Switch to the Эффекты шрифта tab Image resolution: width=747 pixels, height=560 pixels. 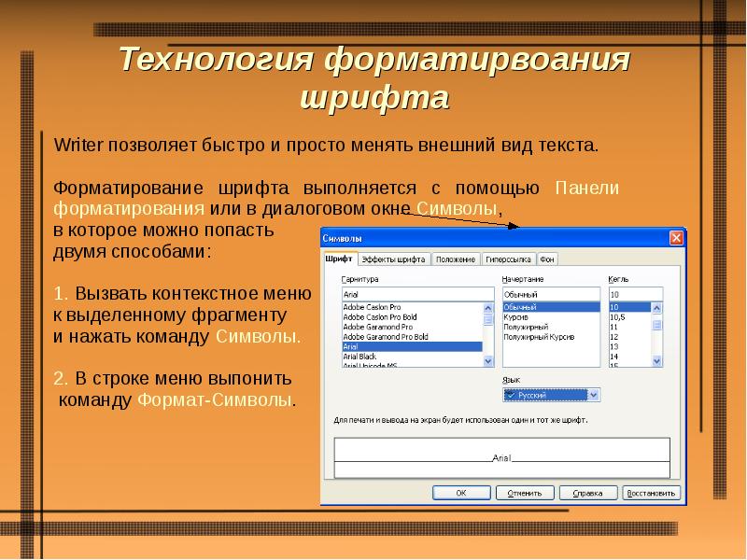pos(393,259)
